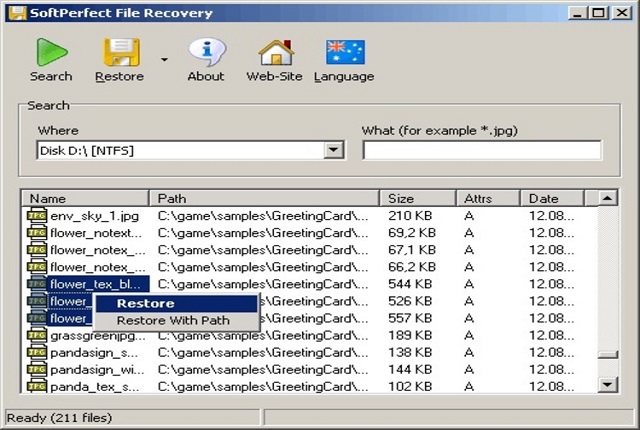The image size is (640, 430).
Task: Click the What file mask input field
Action: 481,150
